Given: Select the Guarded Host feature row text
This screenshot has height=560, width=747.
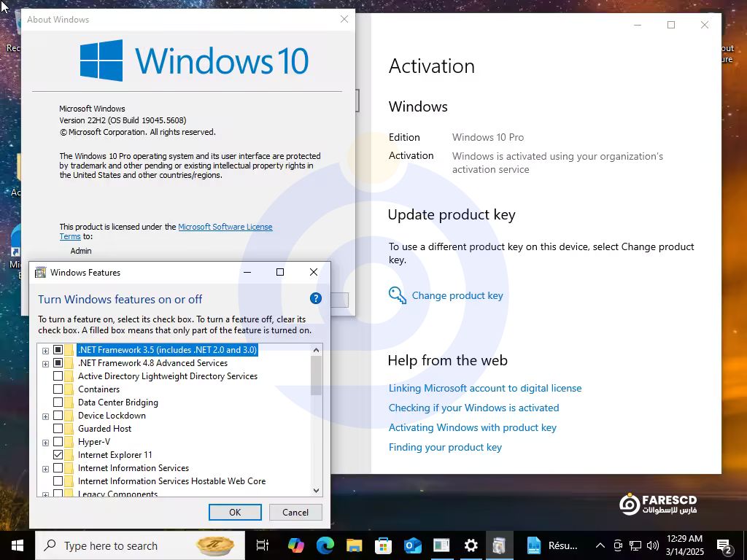Looking at the screenshot, I should point(104,429).
